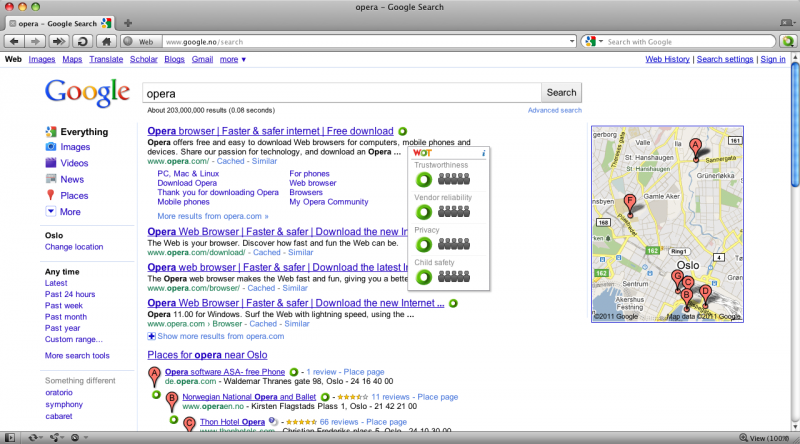Switch to Images in top navigation

point(42,59)
